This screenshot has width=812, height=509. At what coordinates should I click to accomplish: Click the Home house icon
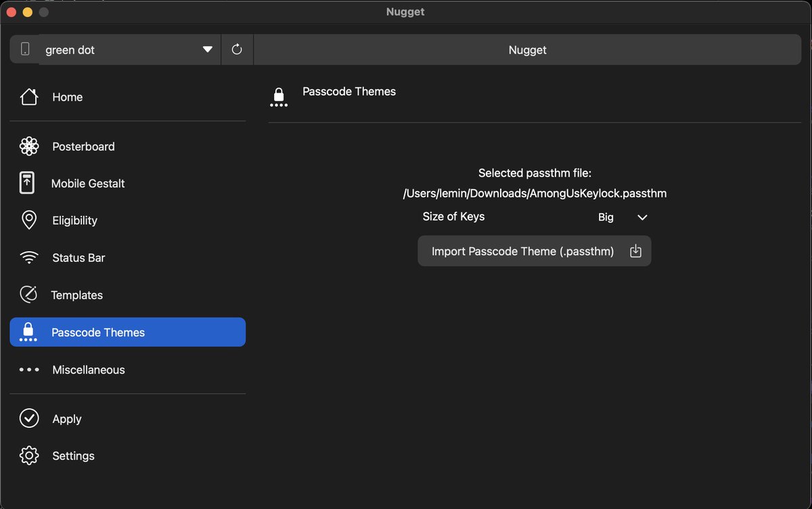29,97
